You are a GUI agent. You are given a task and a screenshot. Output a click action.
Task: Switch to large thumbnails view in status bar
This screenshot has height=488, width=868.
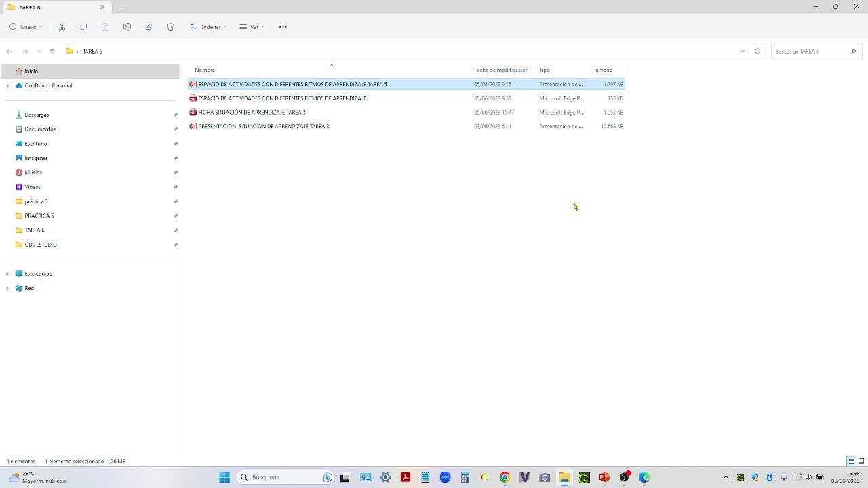point(861,461)
